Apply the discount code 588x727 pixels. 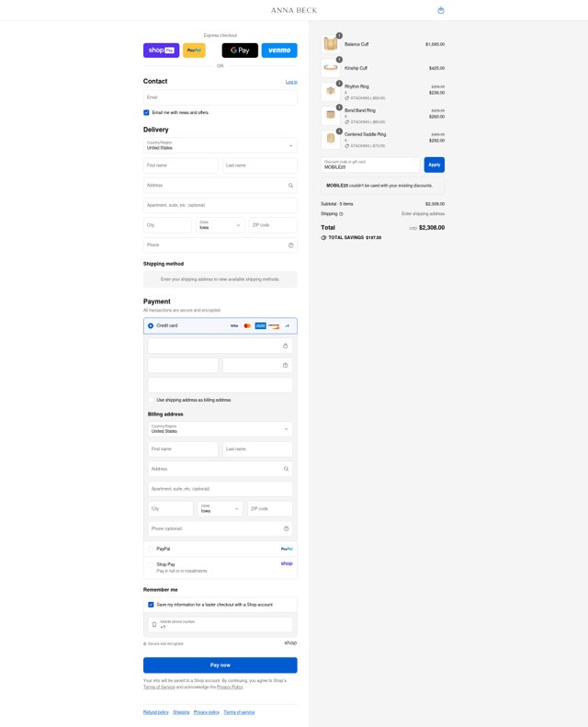click(435, 165)
